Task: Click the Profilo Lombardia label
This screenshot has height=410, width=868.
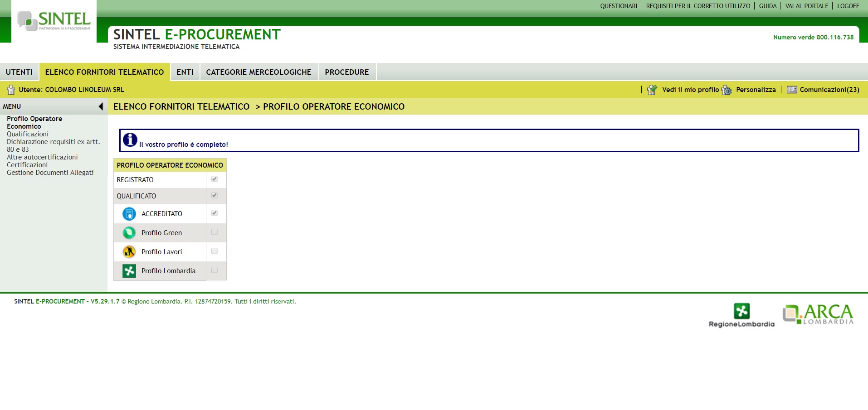Action: coord(168,271)
